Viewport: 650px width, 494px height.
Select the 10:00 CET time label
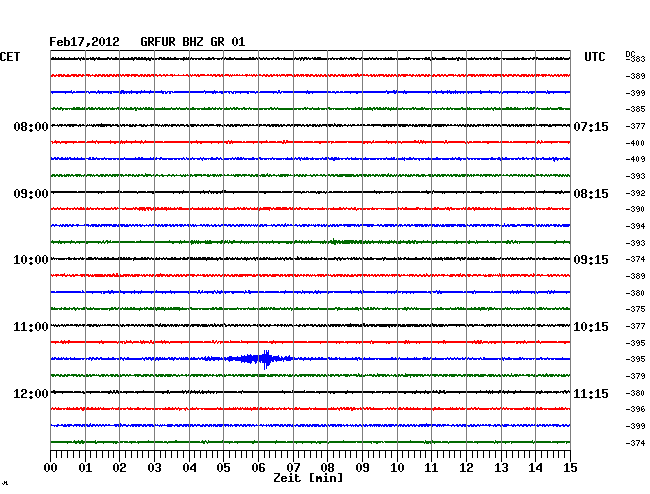point(31,260)
